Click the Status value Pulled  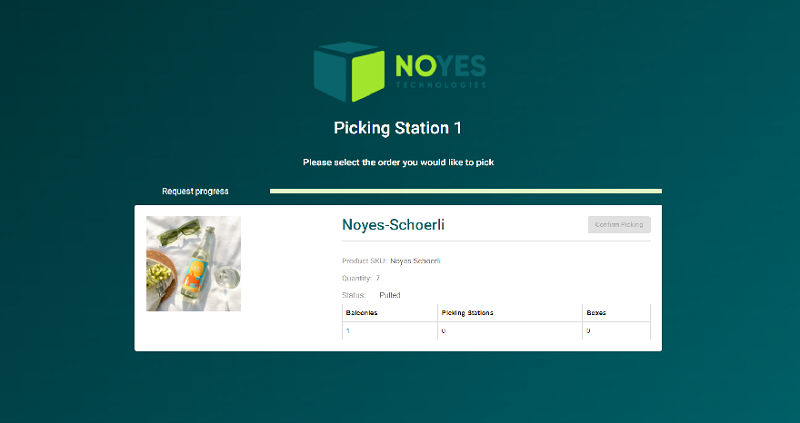(x=390, y=295)
